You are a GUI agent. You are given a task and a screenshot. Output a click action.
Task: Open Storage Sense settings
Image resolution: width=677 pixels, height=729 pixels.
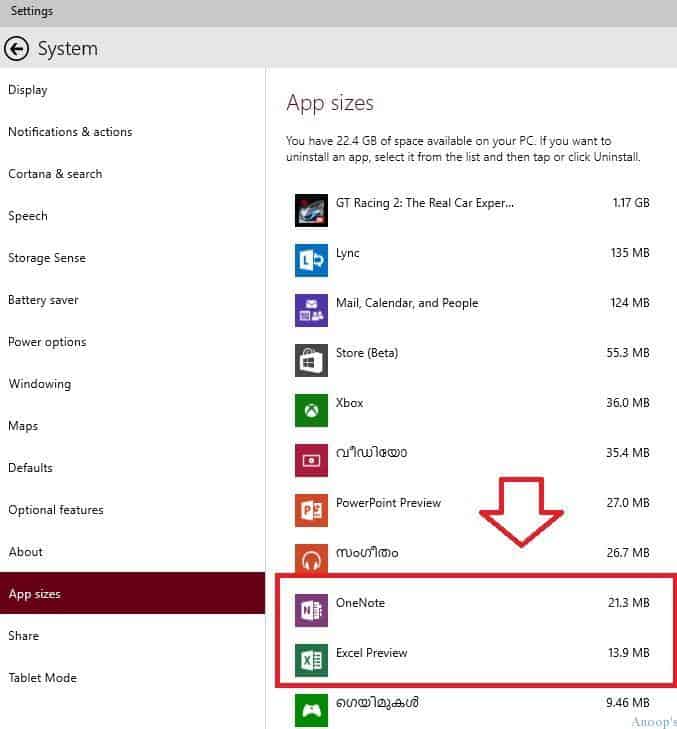(x=133, y=258)
